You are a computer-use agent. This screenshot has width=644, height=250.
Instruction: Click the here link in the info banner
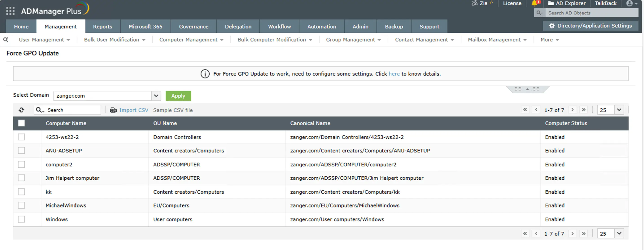tap(394, 74)
